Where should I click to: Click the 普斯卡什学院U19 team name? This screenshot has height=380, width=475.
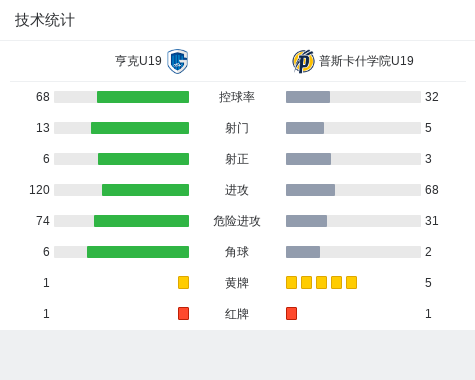point(366,61)
